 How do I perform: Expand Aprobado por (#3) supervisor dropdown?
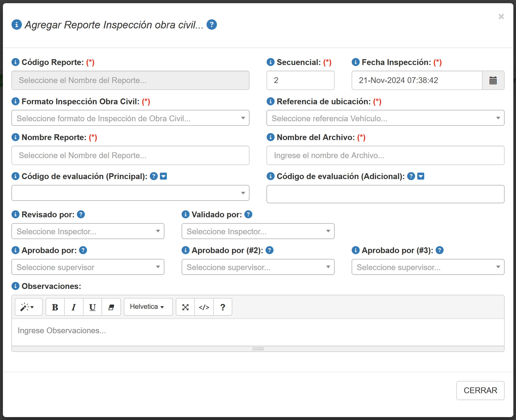coord(428,267)
